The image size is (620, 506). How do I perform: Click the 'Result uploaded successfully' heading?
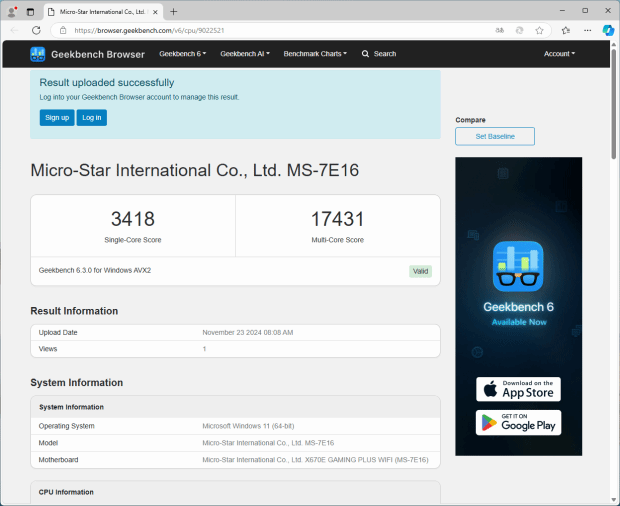(x=107, y=83)
